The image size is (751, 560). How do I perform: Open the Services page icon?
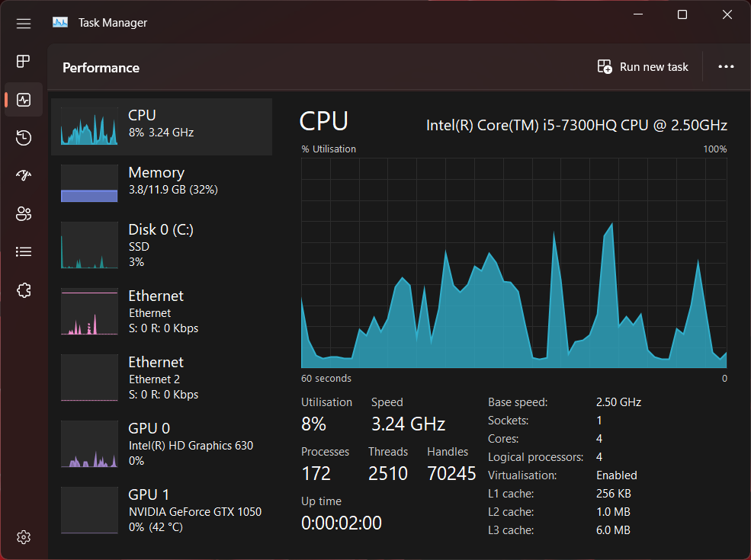pyautogui.click(x=24, y=290)
